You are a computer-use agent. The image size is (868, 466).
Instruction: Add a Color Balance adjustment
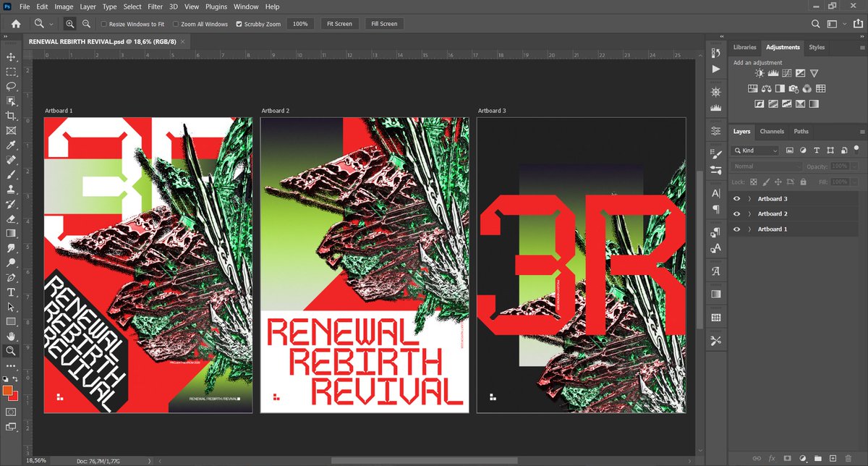pos(766,88)
